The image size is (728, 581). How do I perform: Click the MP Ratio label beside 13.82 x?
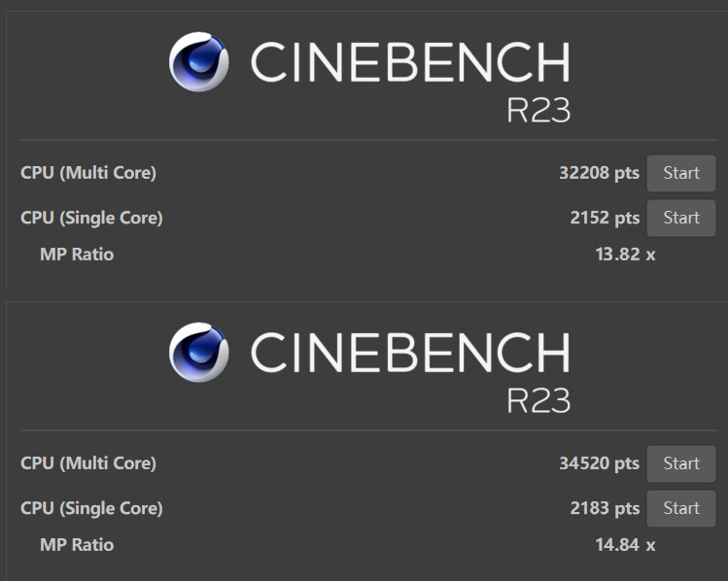click(77, 255)
